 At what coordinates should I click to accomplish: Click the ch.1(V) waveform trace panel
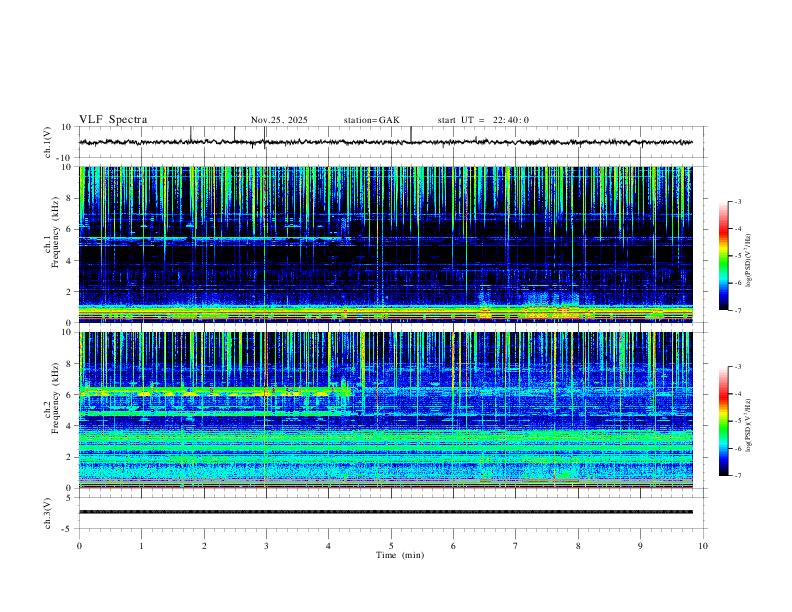pyautogui.click(x=390, y=142)
